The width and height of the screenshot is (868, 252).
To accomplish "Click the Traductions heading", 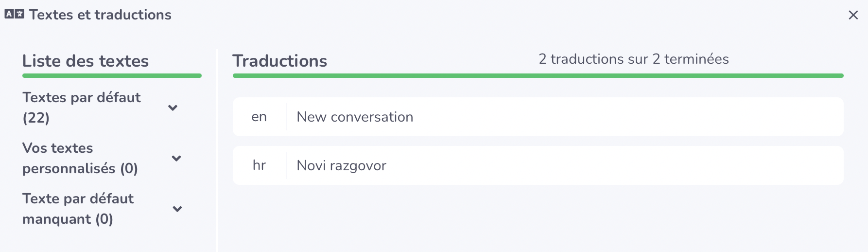I will coord(280,61).
